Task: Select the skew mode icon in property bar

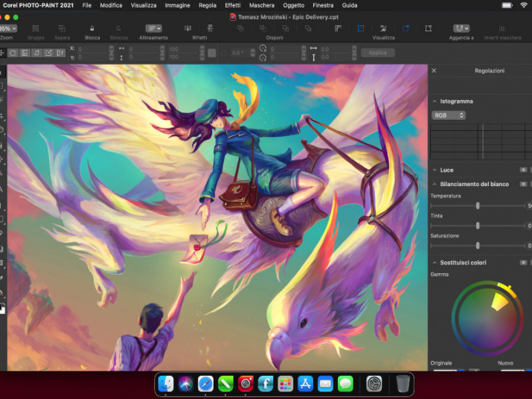Action: coord(36,53)
